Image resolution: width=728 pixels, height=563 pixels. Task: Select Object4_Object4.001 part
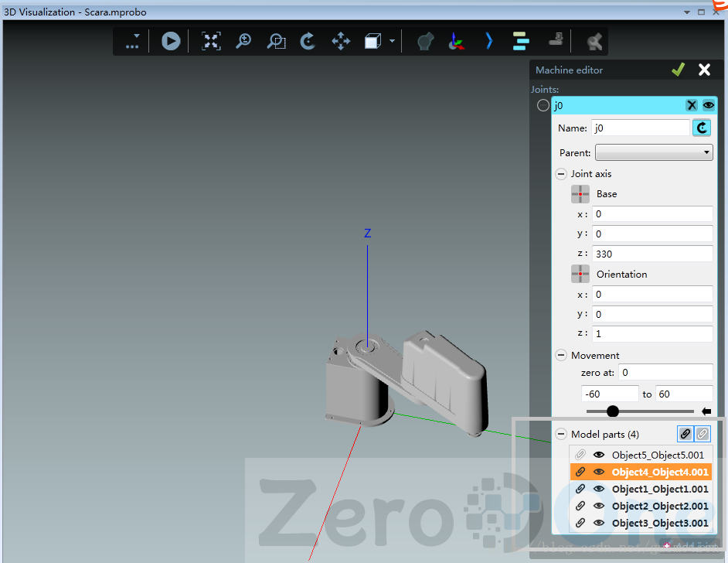660,472
